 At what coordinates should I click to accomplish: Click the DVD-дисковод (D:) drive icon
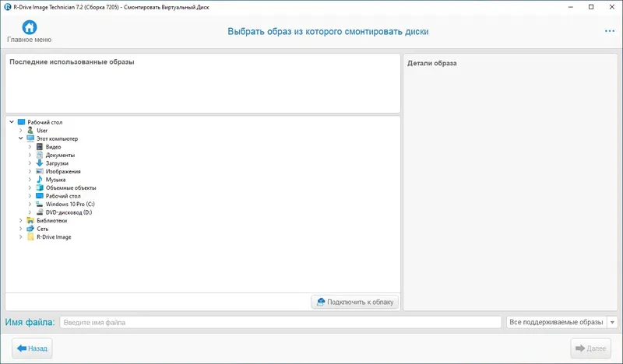[x=40, y=212]
